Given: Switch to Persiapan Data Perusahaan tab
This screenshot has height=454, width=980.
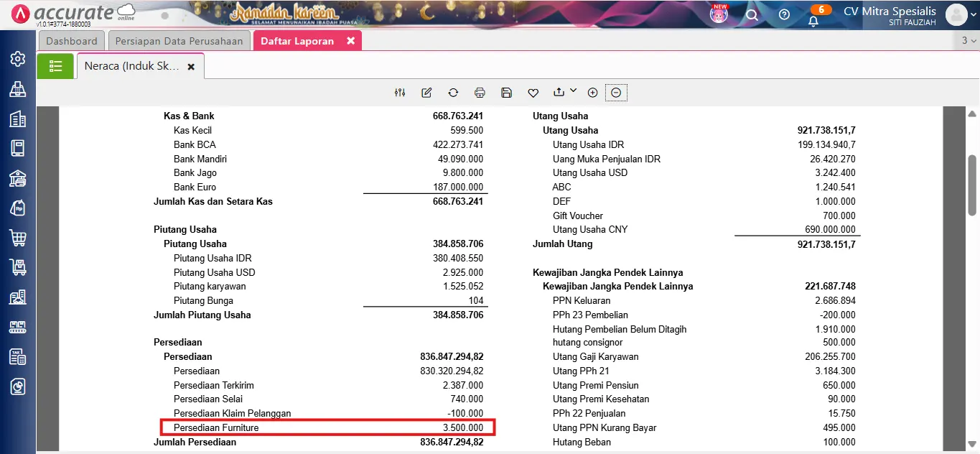Looking at the screenshot, I should click(x=179, y=41).
